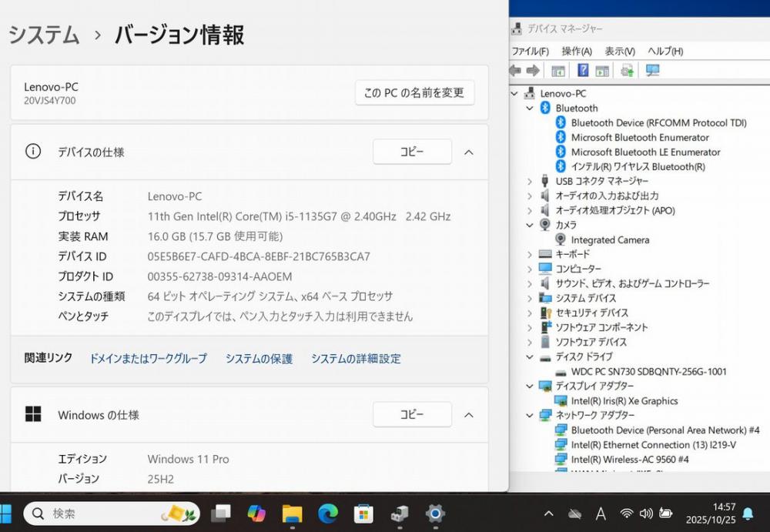Select Integrated Camera device
770x532 pixels.
tap(609, 239)
